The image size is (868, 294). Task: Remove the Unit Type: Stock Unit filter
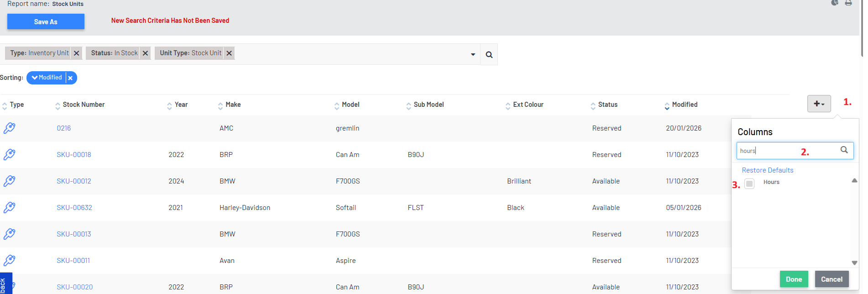pyautogui.click(x=229, y=53)
